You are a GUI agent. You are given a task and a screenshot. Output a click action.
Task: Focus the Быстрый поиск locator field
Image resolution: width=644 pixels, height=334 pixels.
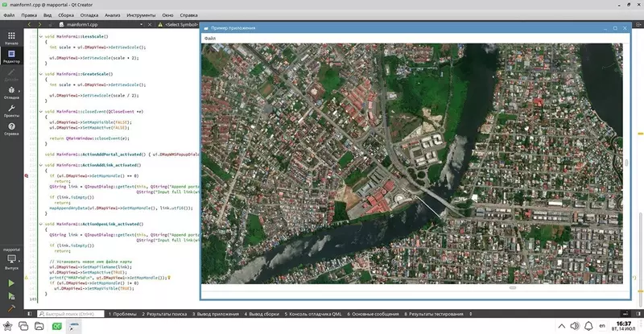point(71,314)
